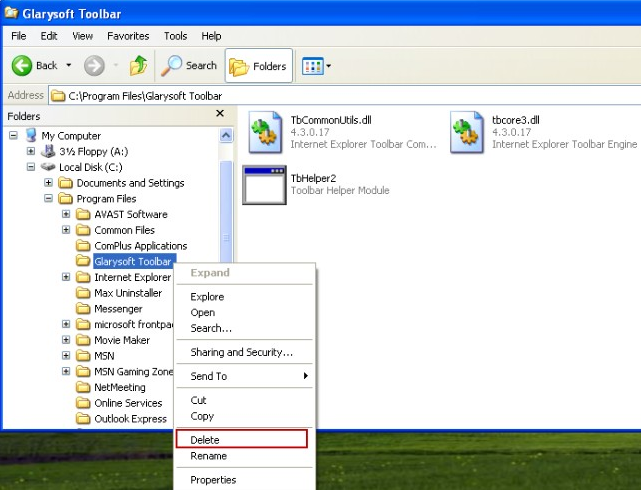Open the Edit menu

(49, 36)
